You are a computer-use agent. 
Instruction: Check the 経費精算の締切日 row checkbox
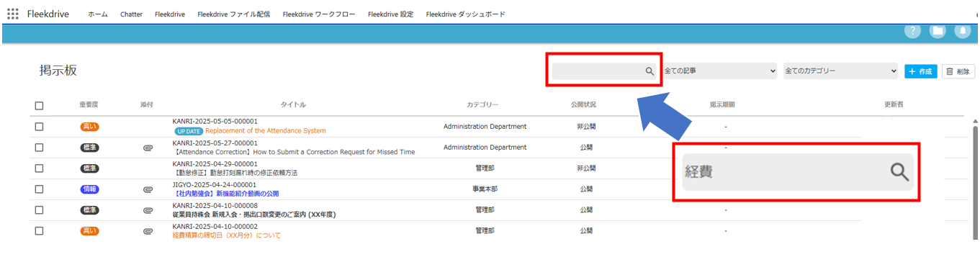(39, 231)
